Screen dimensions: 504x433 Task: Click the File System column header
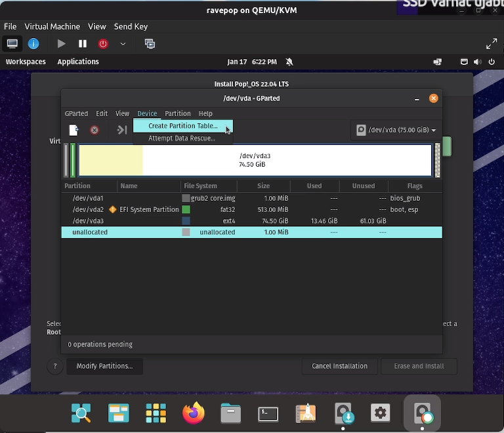(209, 186)
